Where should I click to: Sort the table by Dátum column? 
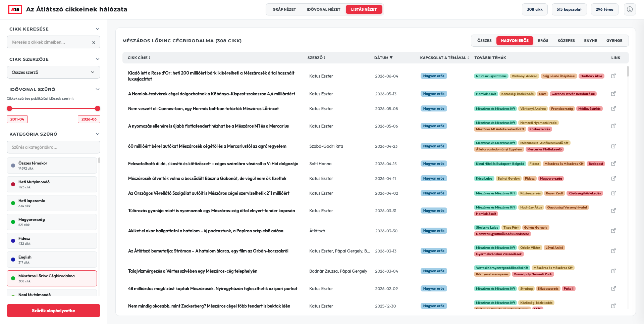[383, 58]
